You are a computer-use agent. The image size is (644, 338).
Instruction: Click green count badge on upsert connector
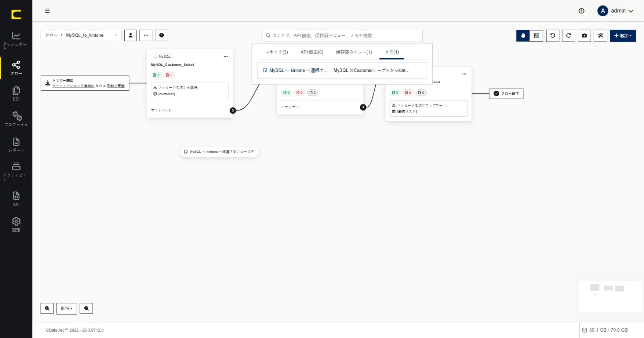395,93
